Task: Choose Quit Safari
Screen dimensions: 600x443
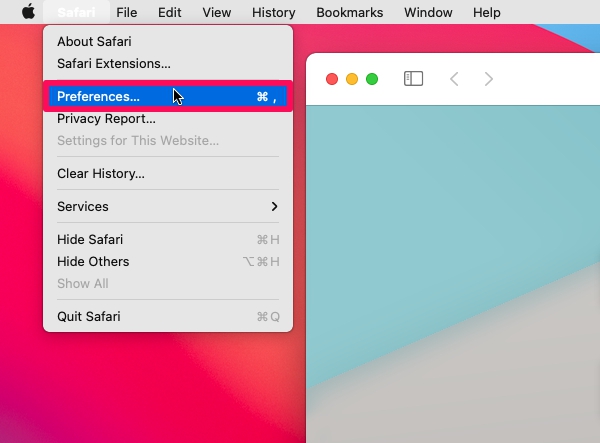Action: pos(168,317)
